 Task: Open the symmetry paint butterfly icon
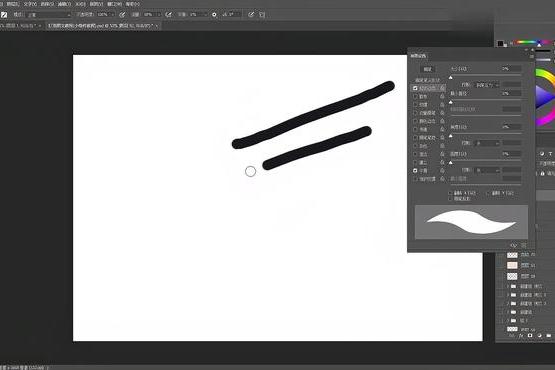click(x=262, y=15)
